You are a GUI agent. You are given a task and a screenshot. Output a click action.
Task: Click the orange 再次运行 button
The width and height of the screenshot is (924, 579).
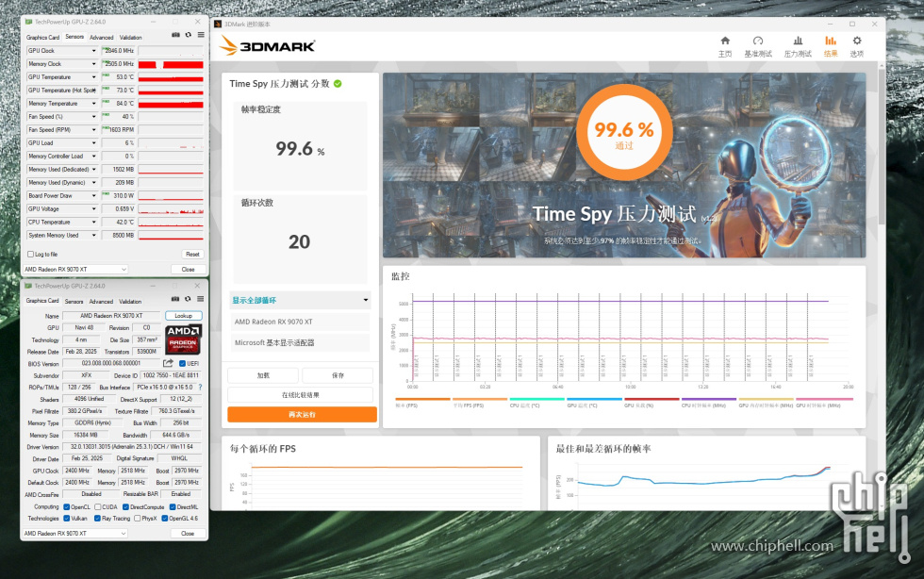click(302, 415)
